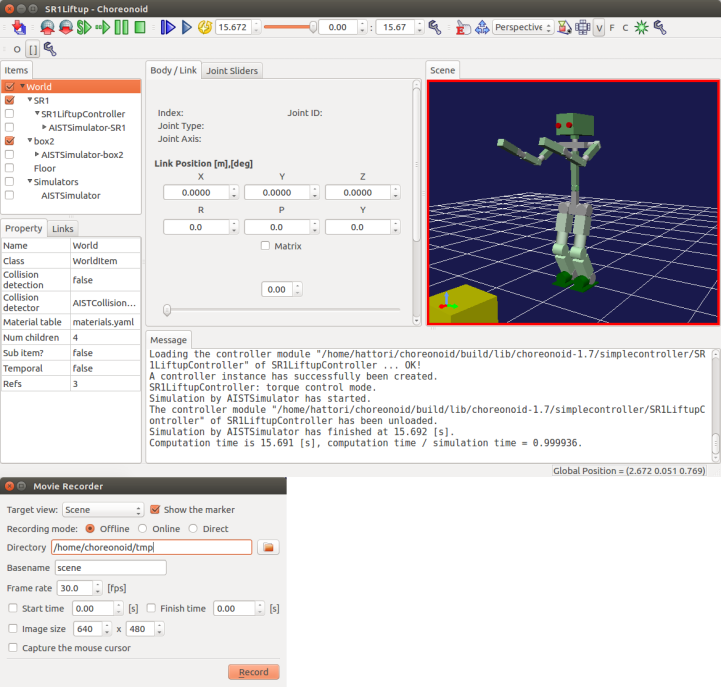The height and width of the screenshot is (687, 721).
Task: Switch to the Links tab
Action: [62, 229]
